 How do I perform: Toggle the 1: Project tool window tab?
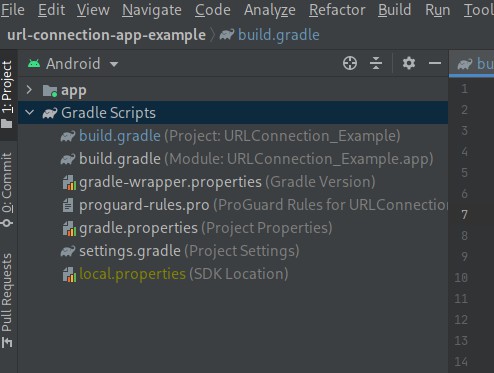7,95
